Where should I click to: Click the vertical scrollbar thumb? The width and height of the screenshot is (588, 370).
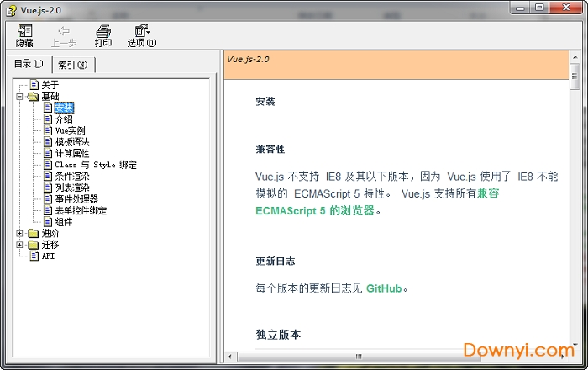click(x=575, y=77)
